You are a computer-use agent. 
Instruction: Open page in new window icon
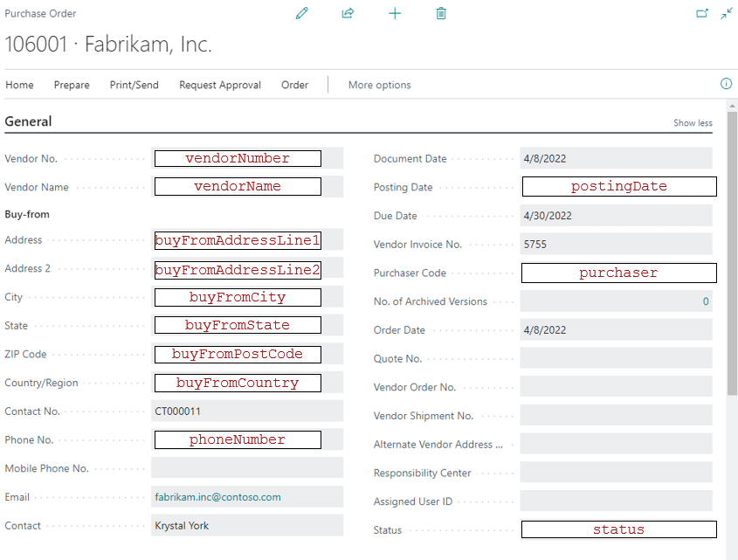(x=702, y=13)
